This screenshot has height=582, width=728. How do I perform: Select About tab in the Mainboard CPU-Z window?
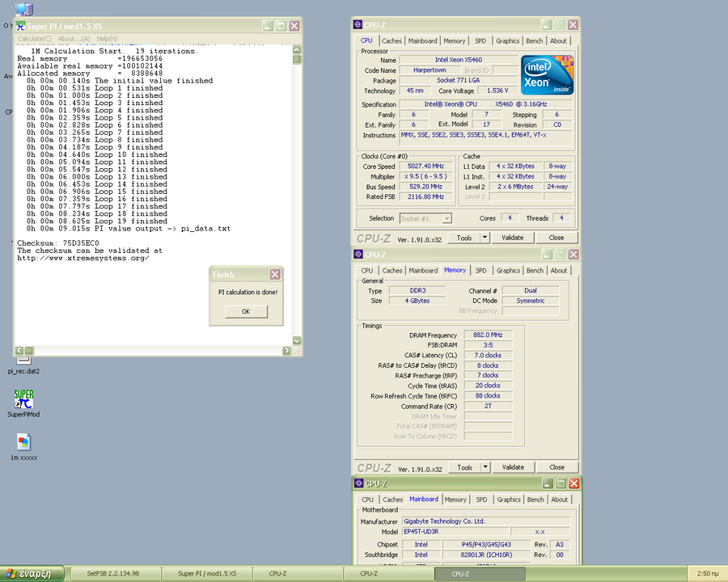tap(559, 500)
